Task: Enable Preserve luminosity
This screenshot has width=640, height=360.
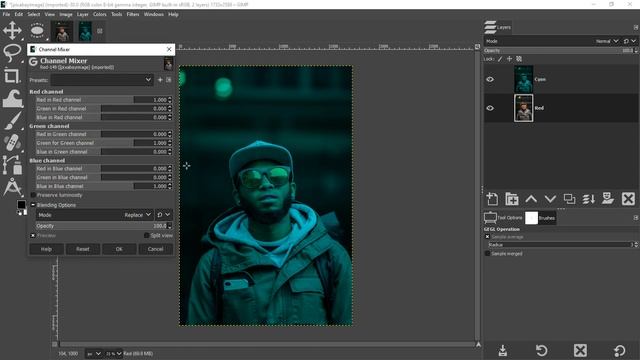Action: pos(33,195)
